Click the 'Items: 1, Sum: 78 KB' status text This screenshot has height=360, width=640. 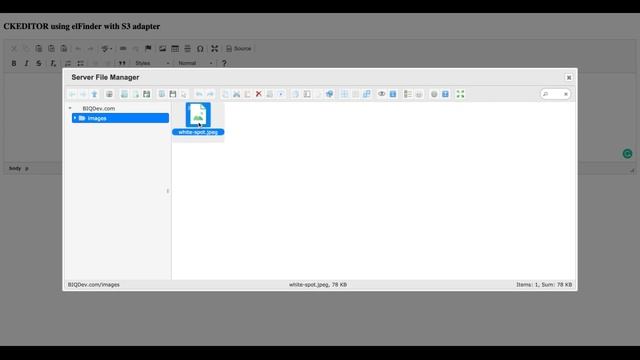coord(544,284)
